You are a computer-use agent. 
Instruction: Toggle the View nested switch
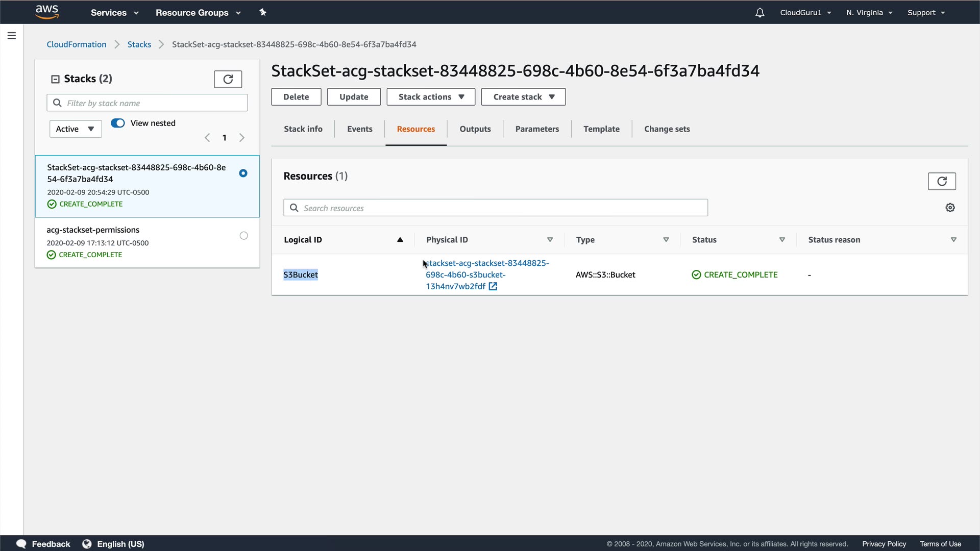118,123
